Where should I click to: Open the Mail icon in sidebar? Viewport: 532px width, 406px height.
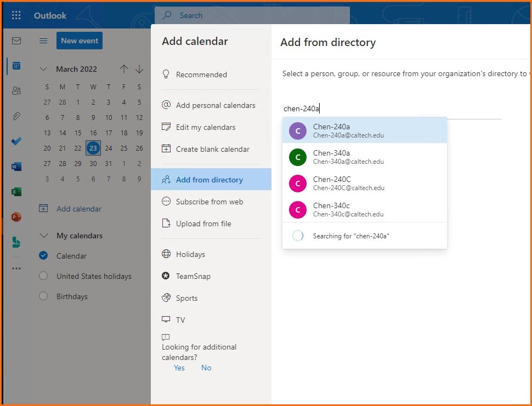(x=16, y=41)
